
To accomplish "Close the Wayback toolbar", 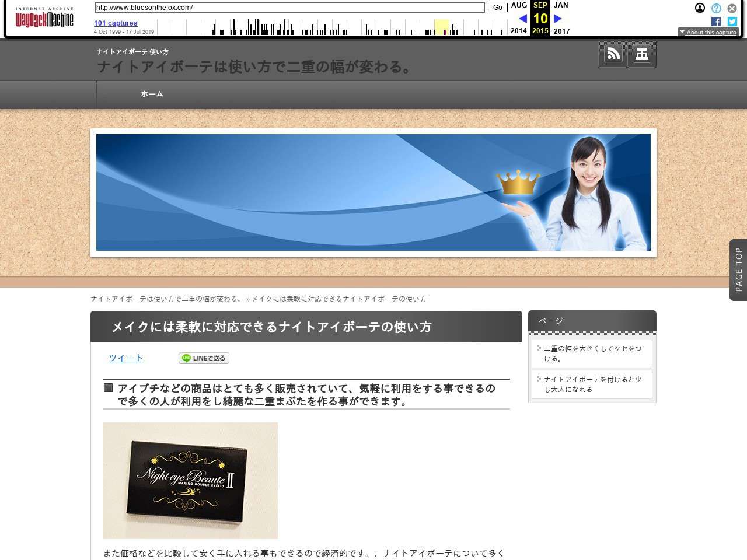I will 732,8.
